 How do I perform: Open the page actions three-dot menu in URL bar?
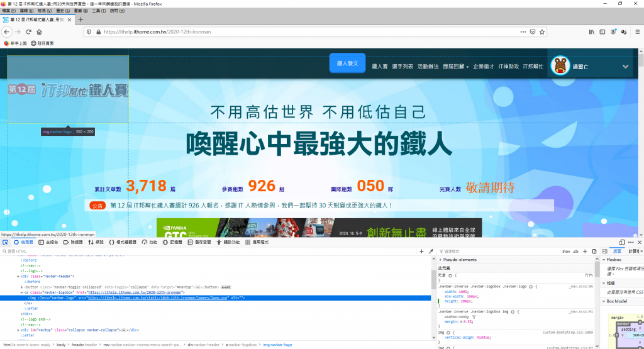click(523, 31)
